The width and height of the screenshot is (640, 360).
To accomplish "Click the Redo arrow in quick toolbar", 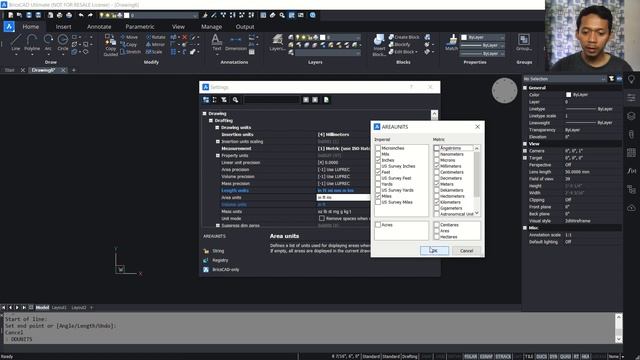I will pos(90,15).
